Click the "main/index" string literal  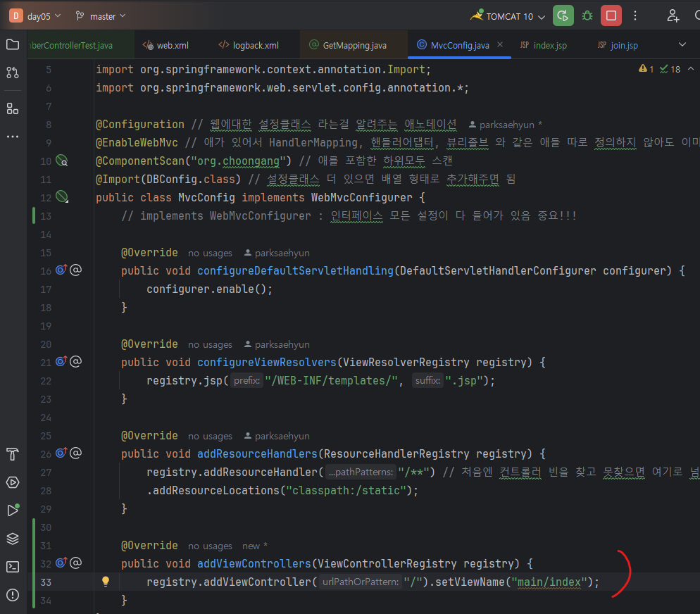[x=549, y=582]
